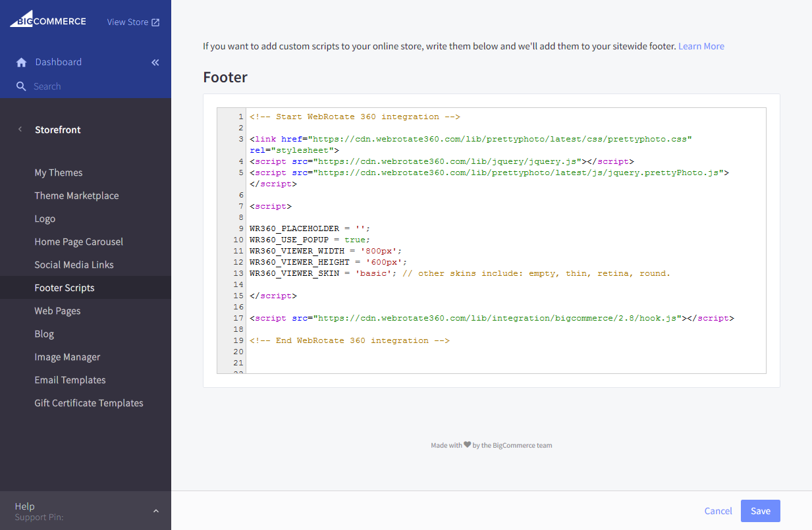Image resolution: width=812 pixels, height=530 pixels.
Task: Open View Store link
Action: (x=128, y=22)
